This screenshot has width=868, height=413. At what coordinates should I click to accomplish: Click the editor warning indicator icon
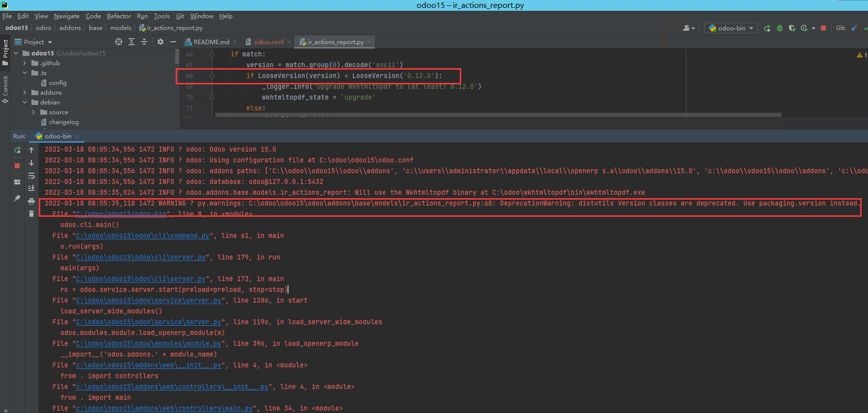[x=860, y=55]
